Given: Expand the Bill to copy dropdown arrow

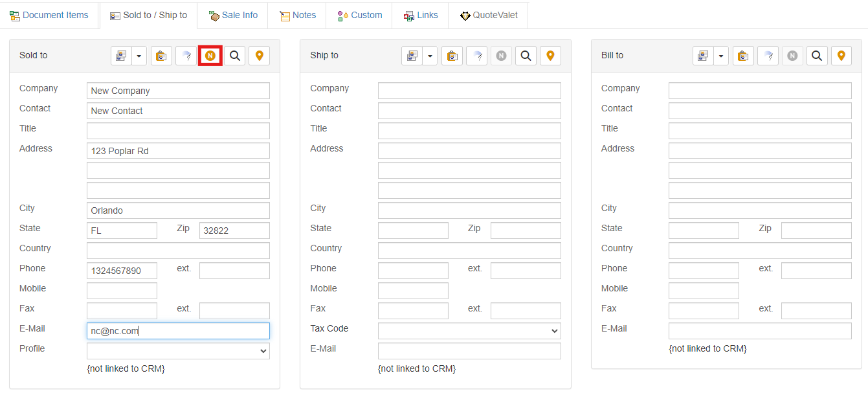Looking at the screenshot, I should click(721, 56).
